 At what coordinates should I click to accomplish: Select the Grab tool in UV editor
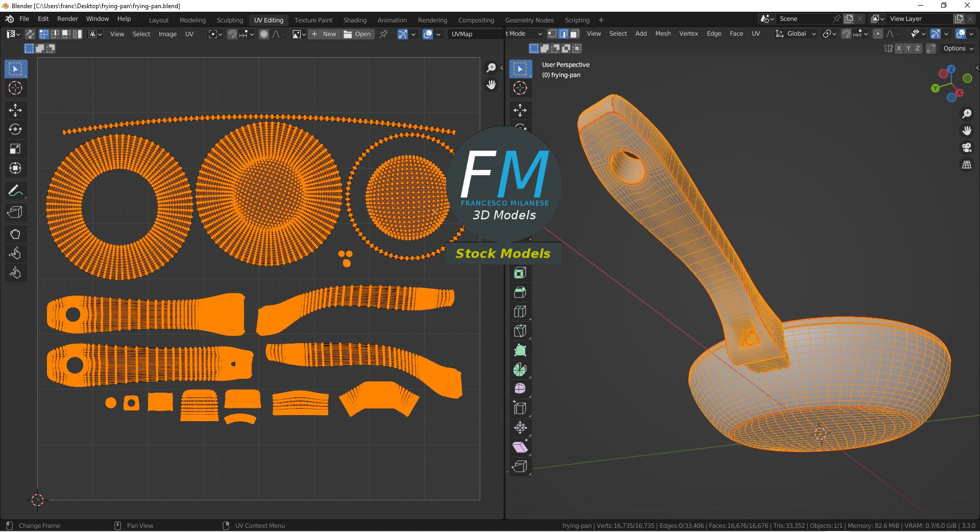tap(15, 234)
